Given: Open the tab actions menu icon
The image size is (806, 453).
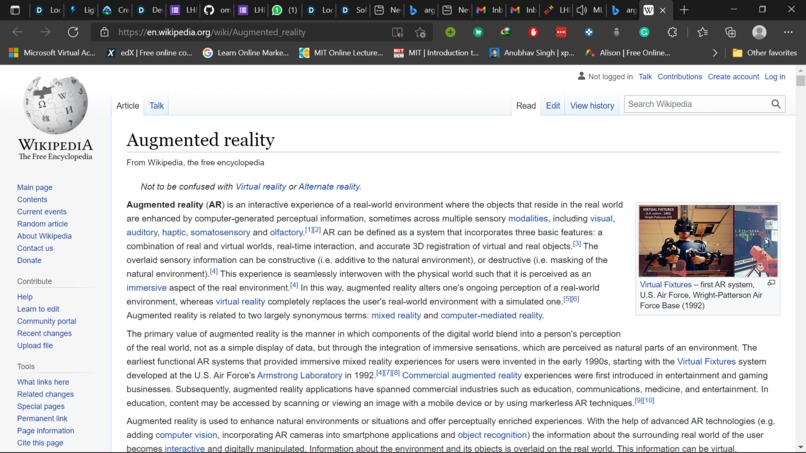Looking at the screenshot, I should click(x=15, y=10).
